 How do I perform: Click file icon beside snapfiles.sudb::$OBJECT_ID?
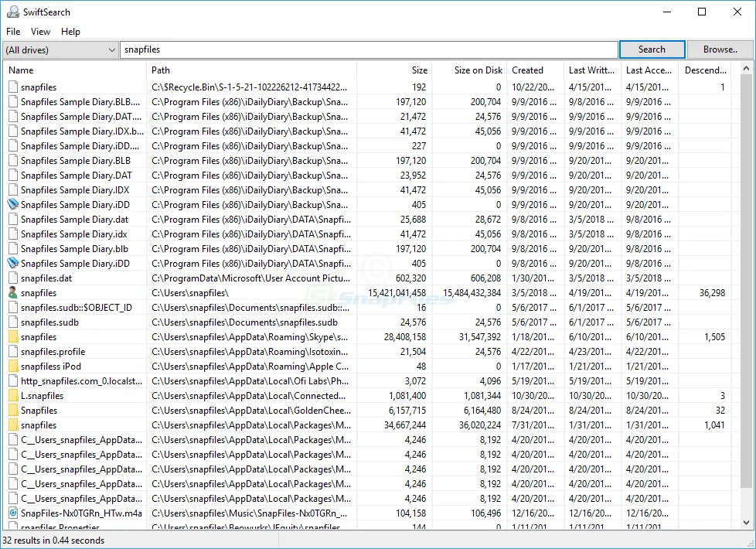tap(13, 307)
